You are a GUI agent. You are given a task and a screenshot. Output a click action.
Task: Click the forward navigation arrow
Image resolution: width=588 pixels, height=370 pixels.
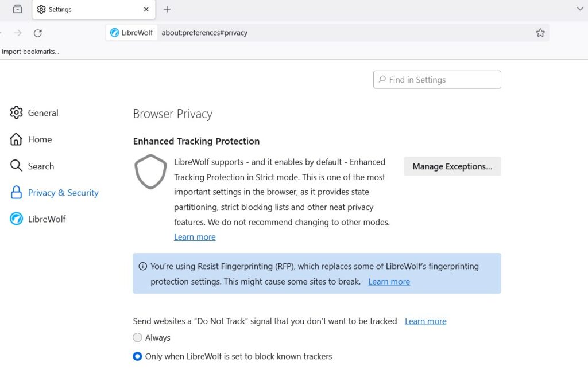point(18,33)
